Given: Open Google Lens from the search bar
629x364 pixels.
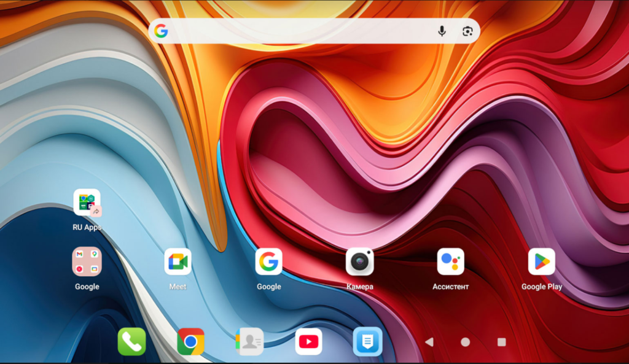Looking at the screenshot, I should point(467,31).
